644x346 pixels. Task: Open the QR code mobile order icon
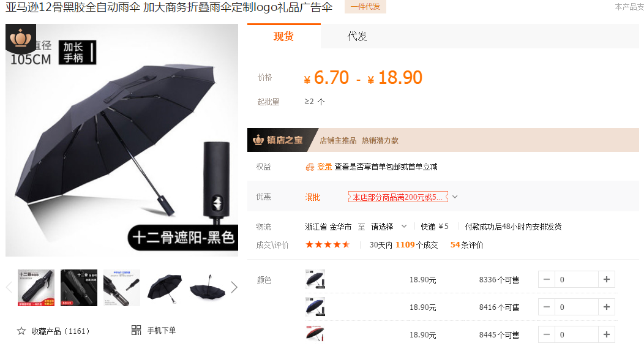coord(136,330)
